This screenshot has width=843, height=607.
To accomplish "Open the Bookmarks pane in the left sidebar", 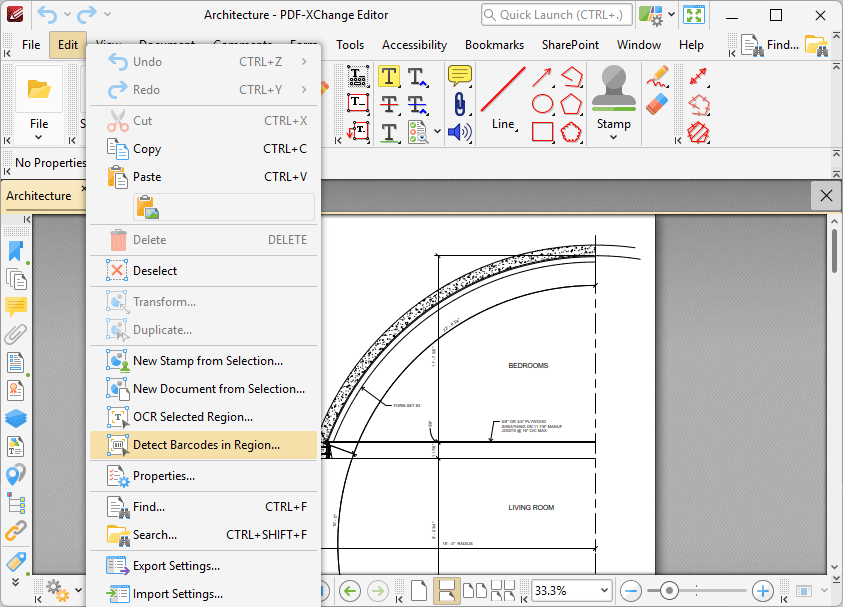I will [16, 251].
